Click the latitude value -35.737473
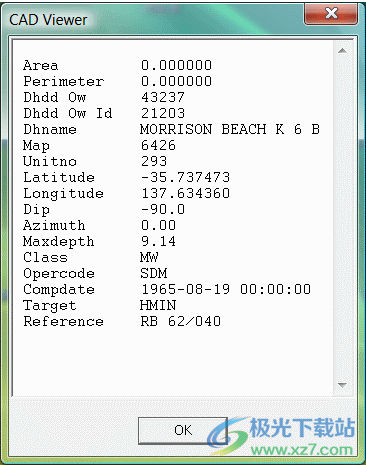Viewport: 366px width, 466px height. coord(185,177)
